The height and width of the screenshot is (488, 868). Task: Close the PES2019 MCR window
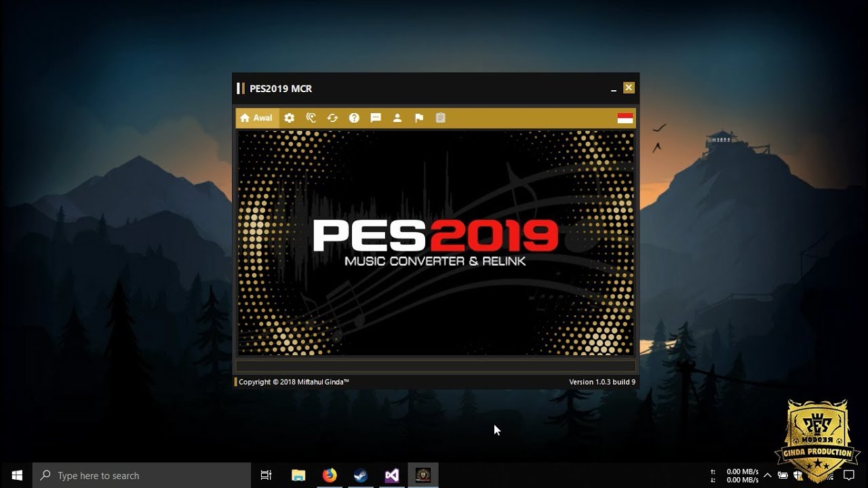pyautogui.click(x=629, y=88)
